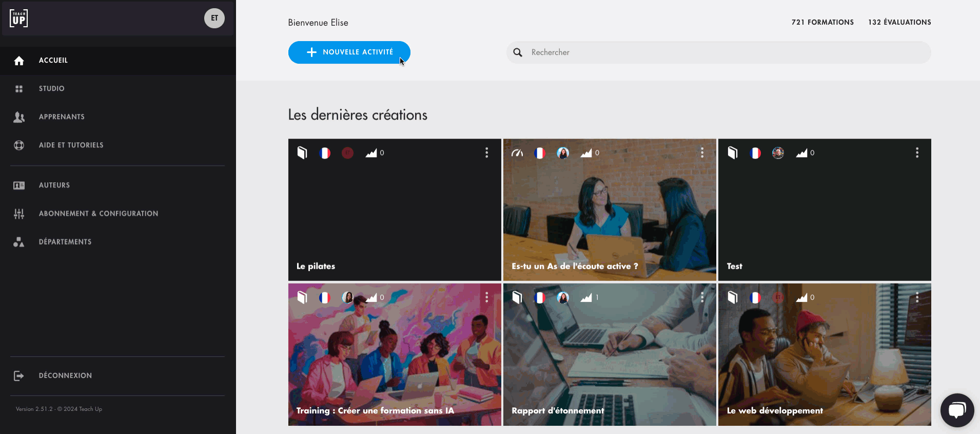This screenshot has height=434, width=980.
Task: Open three-dot menu on Le pilates card
Action: 486,153
